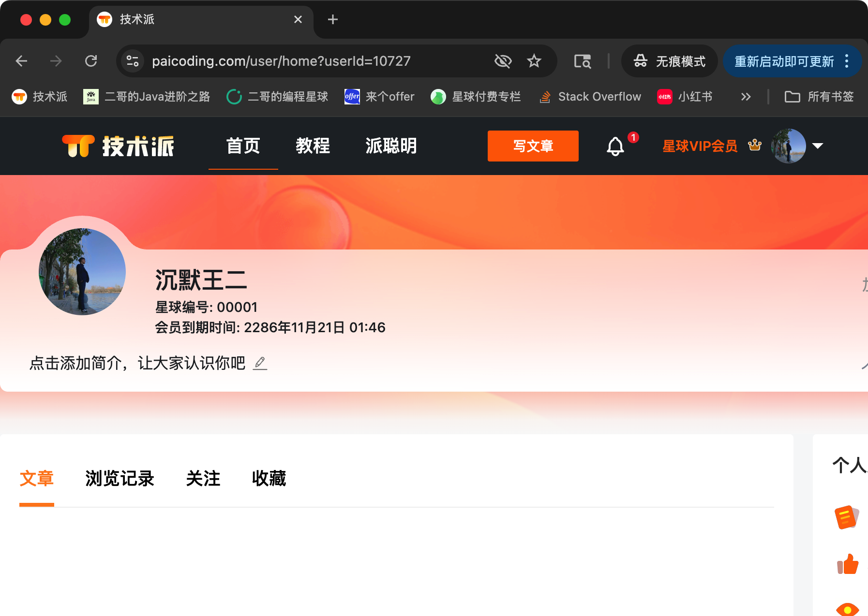Click the orange thumbs-up icon
The width and height of the screenshot is (868, 616).
coord(847,564)
